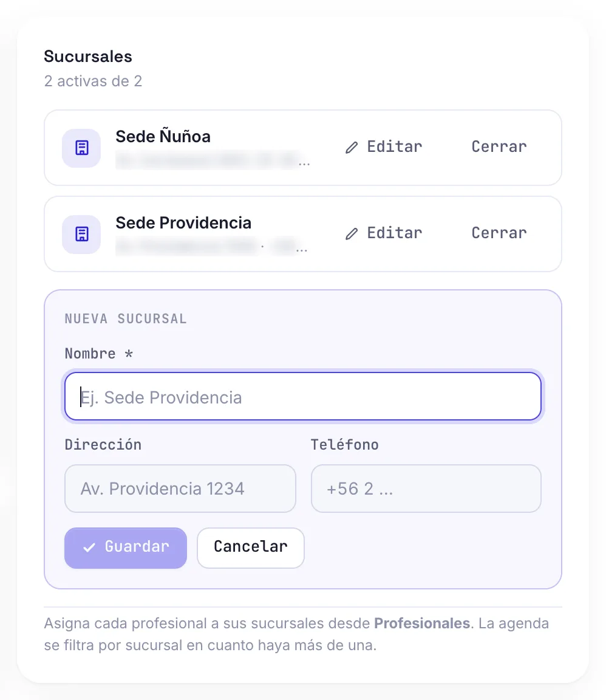
Task: Cancel the new branch form
Action: point(250,547)
